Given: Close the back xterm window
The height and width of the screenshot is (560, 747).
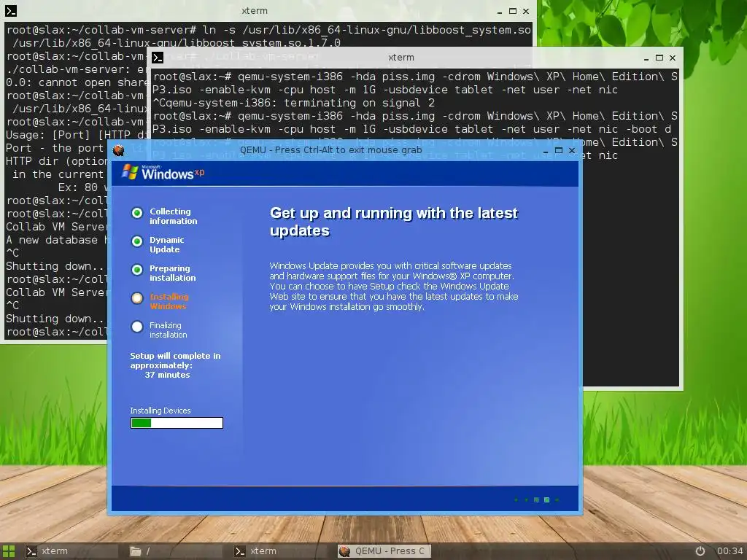Looking at the screenshot, I should [x=526, y=11].
